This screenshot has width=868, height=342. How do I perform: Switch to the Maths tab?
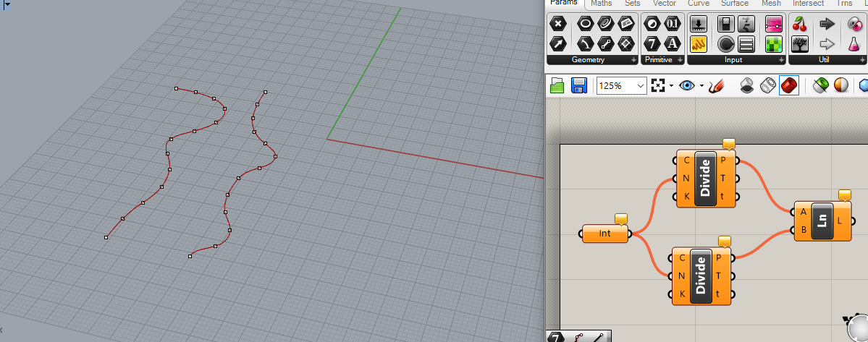(x=601, y=4)
